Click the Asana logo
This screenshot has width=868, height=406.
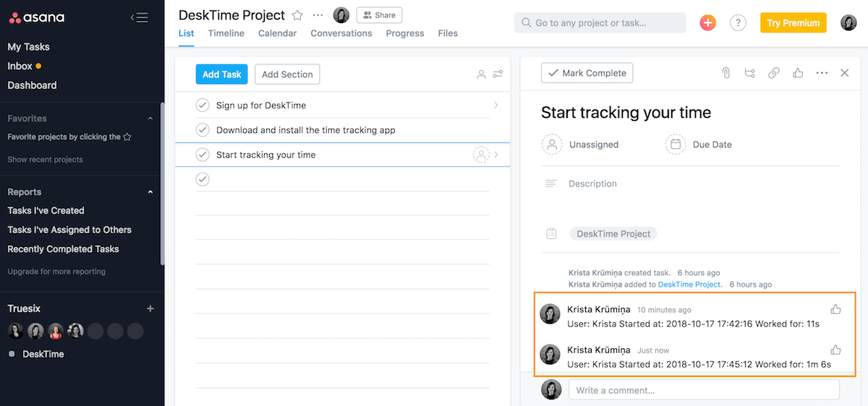(36, 17)
